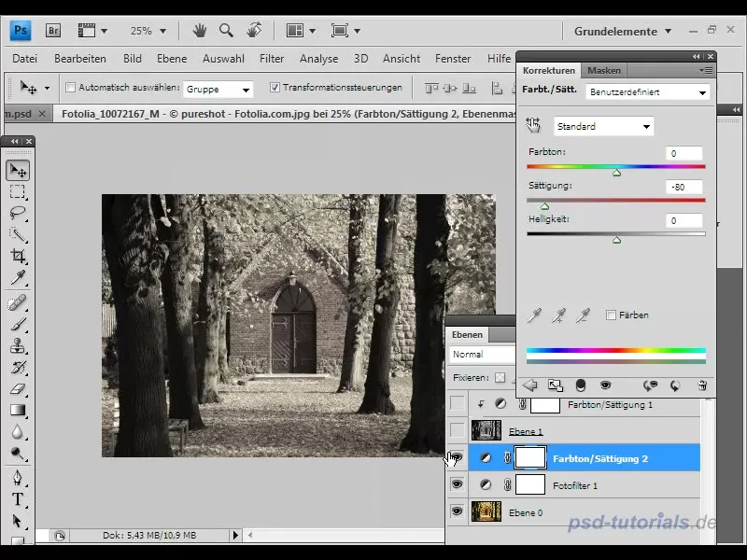Click the Farbton value field
Screen dimensions: 747x560
(x=684, y=153)
